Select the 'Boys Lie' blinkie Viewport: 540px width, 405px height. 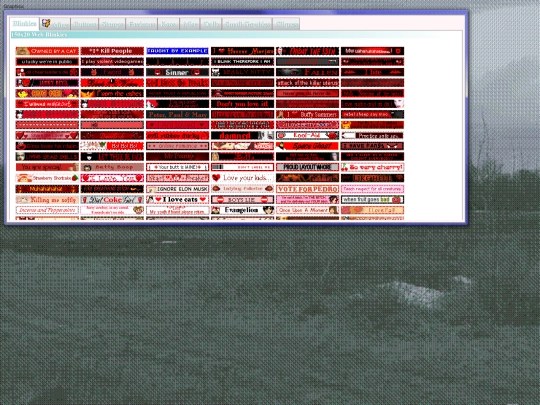pyautogui.click(x=242, y=199)
